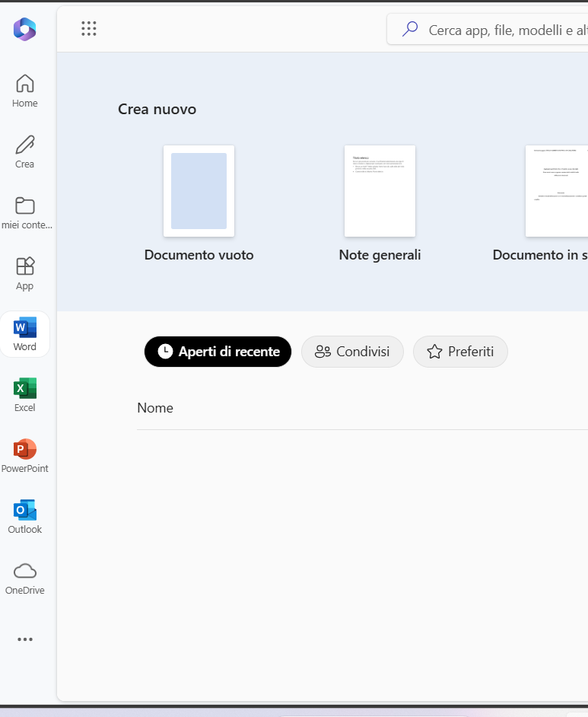
Task: Pick the third document template thumbnail
Action: point(557,191)
